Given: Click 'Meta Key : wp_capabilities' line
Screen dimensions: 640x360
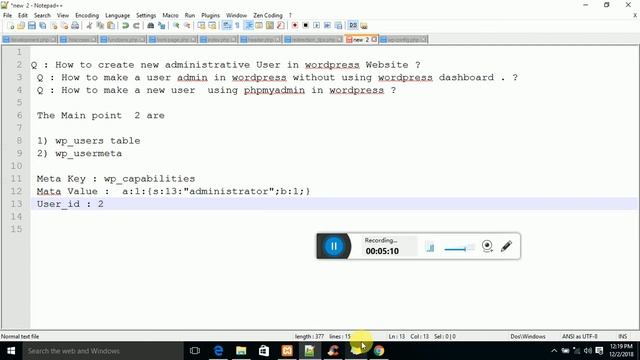Looking at the screenshot, I should point(116,178).
